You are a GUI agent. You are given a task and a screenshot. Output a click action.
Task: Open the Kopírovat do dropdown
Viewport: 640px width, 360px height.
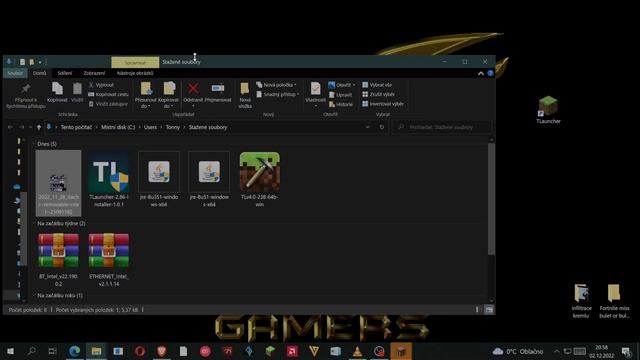coord(168,95)
